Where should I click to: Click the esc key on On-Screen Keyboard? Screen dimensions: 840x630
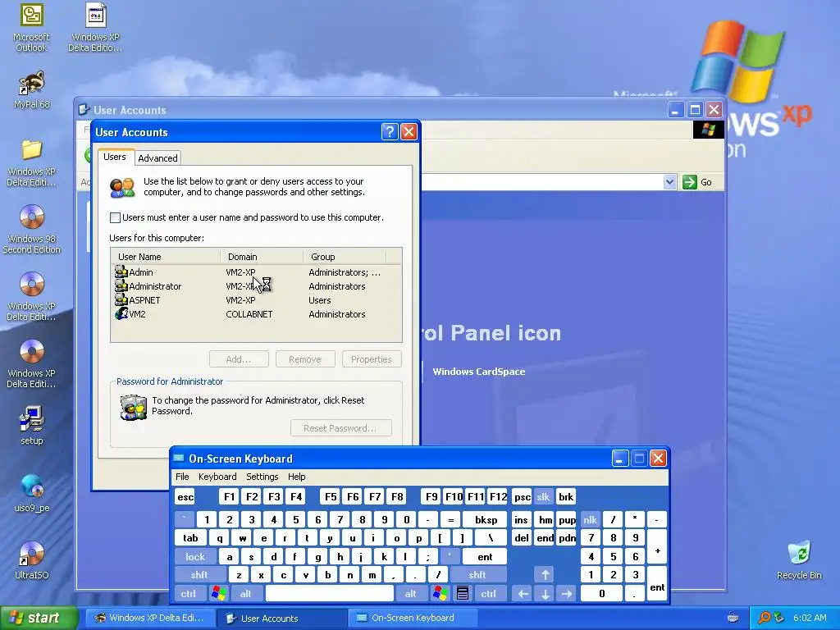[x=185, y=497]
